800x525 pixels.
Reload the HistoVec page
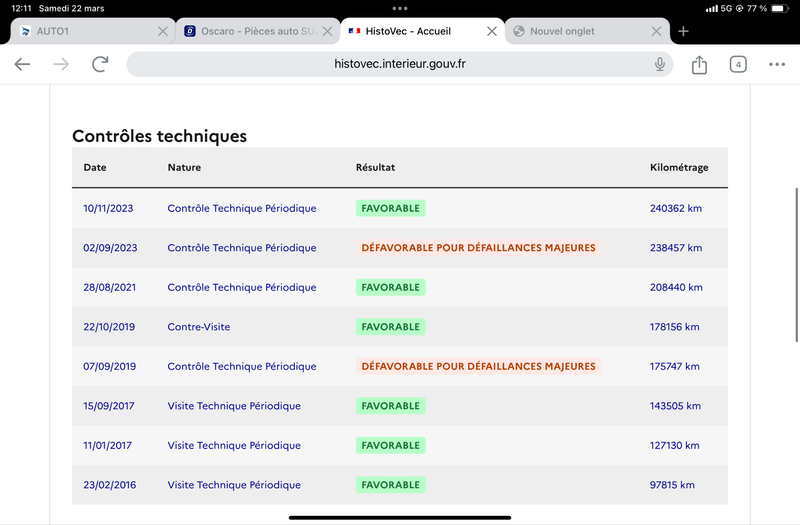[x=100, y=64]
